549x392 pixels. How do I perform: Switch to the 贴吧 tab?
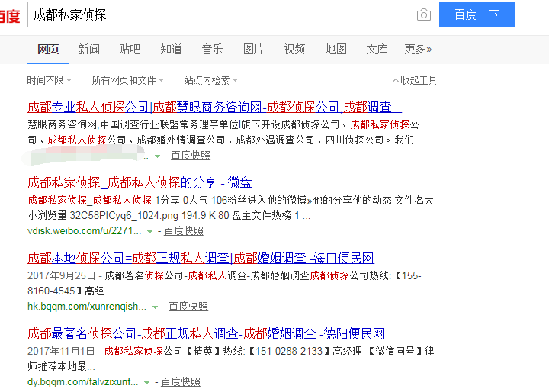pos(130,49)
